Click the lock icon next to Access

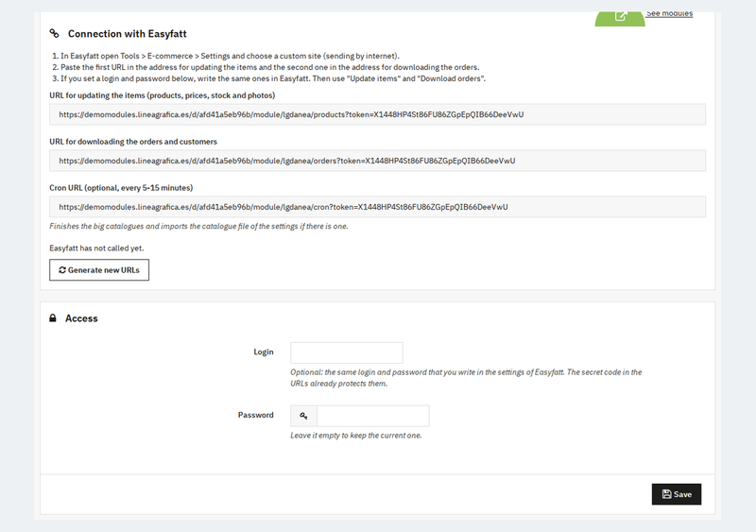coord(53,317)
